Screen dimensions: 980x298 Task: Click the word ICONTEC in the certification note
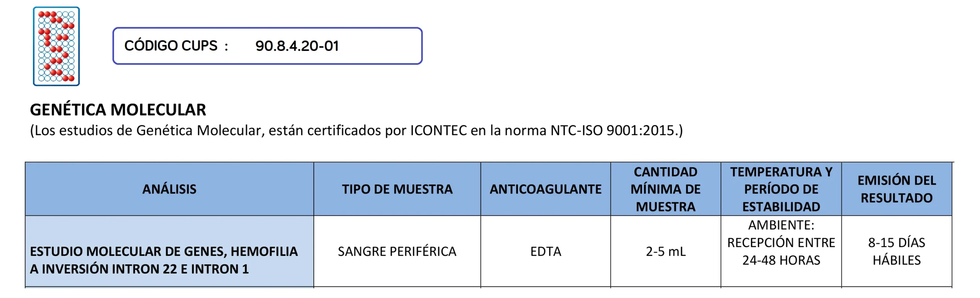[438, 131]
